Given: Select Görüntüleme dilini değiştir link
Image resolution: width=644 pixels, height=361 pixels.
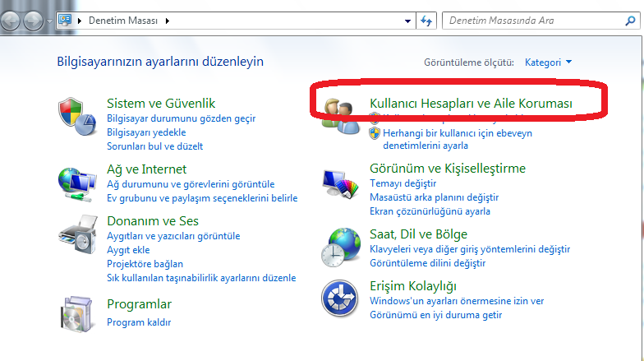Looking at the screenshot, I should pos(427,263).
